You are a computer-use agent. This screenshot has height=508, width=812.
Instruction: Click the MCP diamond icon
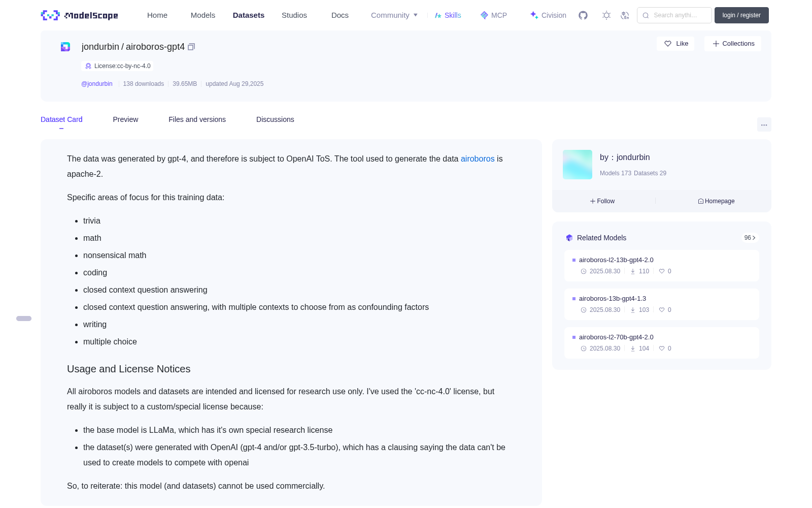[484, 15]
